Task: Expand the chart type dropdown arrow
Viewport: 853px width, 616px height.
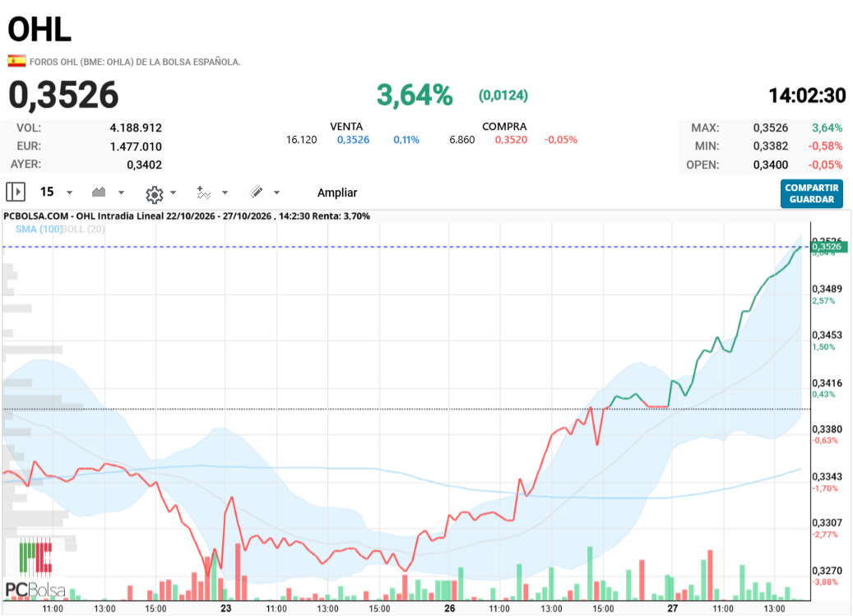Action: point(121,192)
